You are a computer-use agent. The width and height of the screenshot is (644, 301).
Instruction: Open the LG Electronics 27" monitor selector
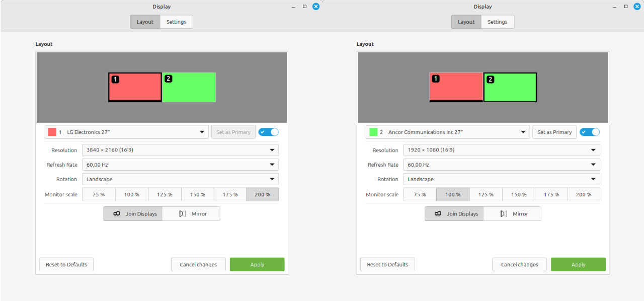tap(127, 132)
